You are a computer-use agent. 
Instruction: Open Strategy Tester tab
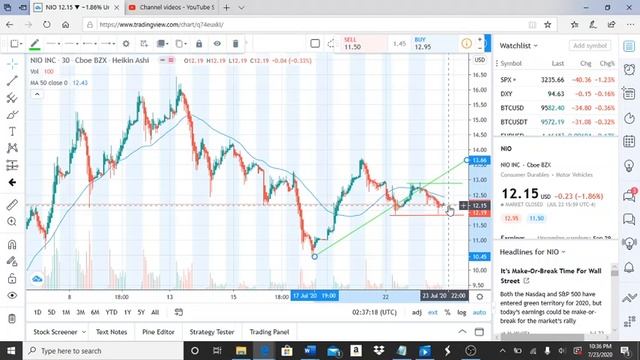click(x=212, y=332)
